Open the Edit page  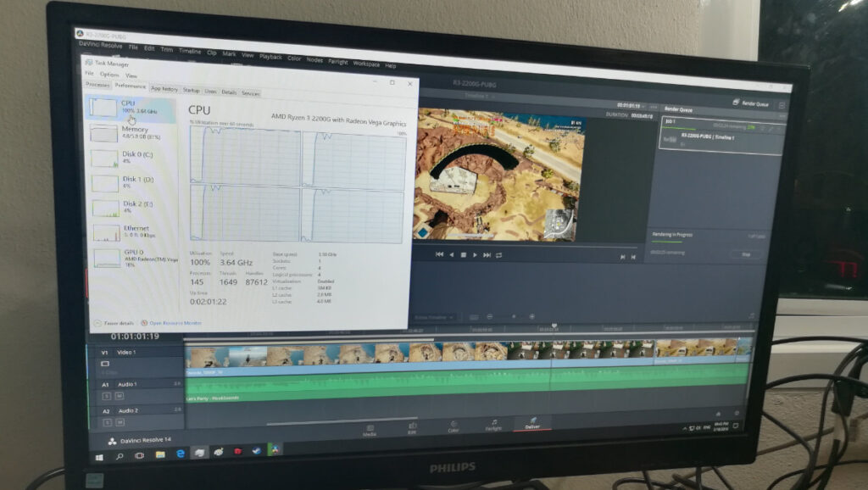tap(412, 428)
